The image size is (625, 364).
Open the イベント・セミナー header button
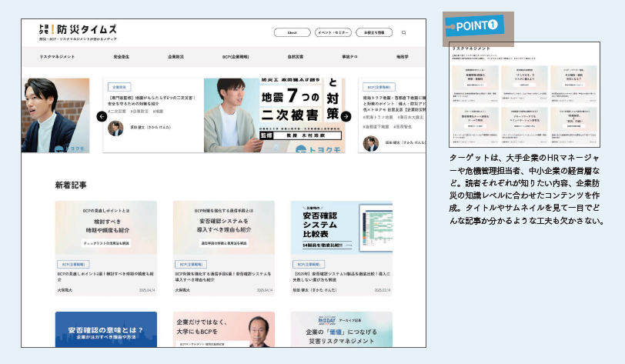click(x=333, y=32)
